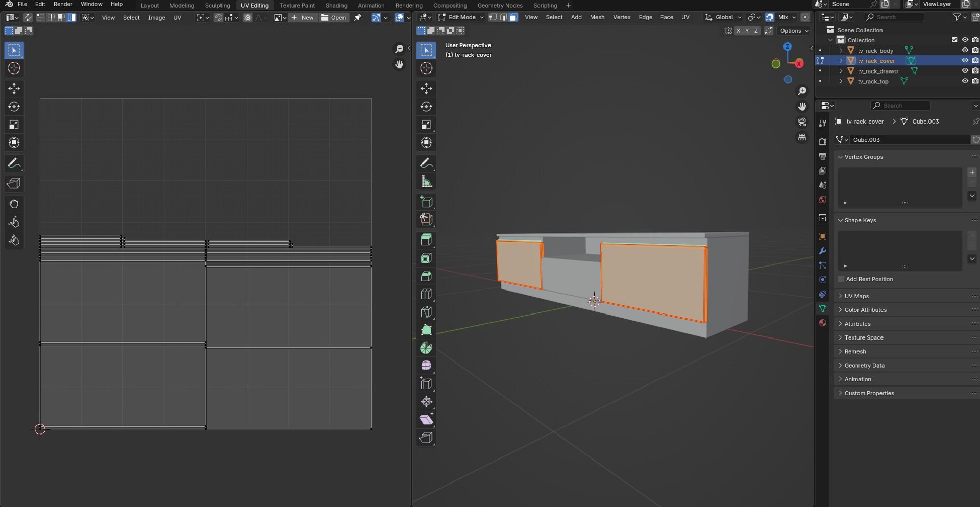
Task: Switch to the Texture Paint workspace tab
Action: tap(297, 5)
